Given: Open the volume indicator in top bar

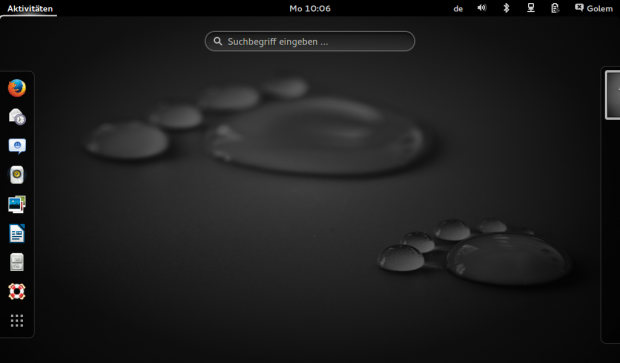Looking at the screenshot, I should tap(482, 8).
